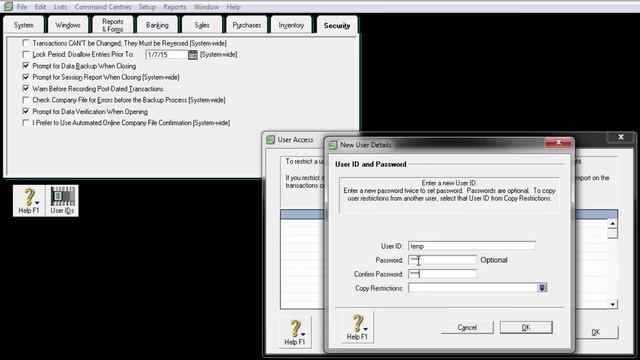Switch to the Purchases tab

pyautogui.click(x=247, y=25)
